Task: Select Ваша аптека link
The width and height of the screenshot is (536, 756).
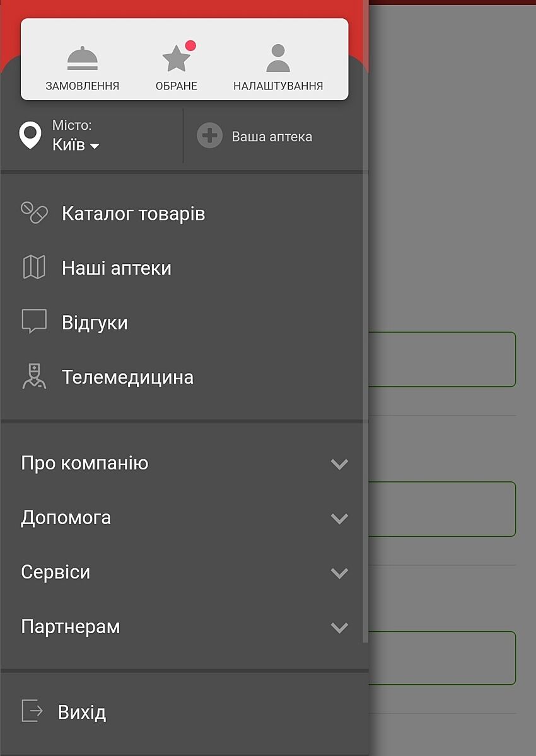Action: [x=272, y=137]
